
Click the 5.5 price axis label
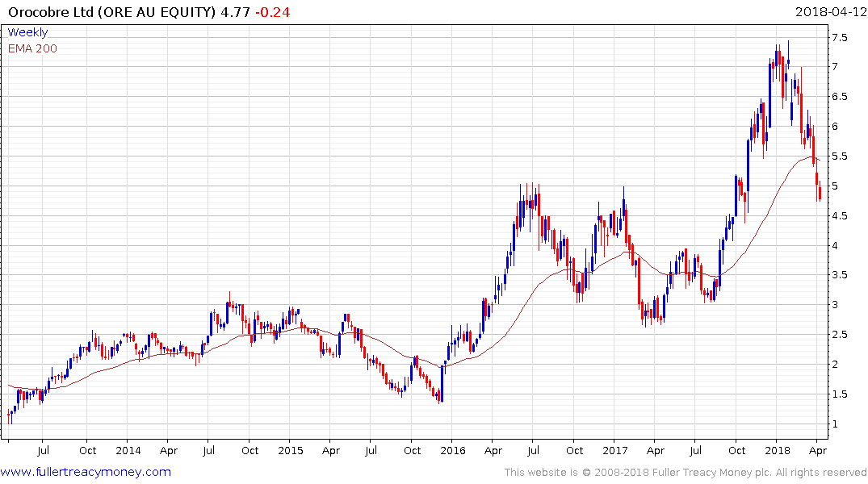click(839, 156)
